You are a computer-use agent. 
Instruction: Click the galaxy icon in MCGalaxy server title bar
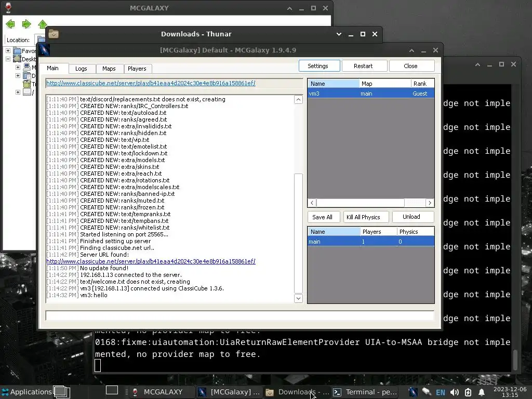coord(44,50)
